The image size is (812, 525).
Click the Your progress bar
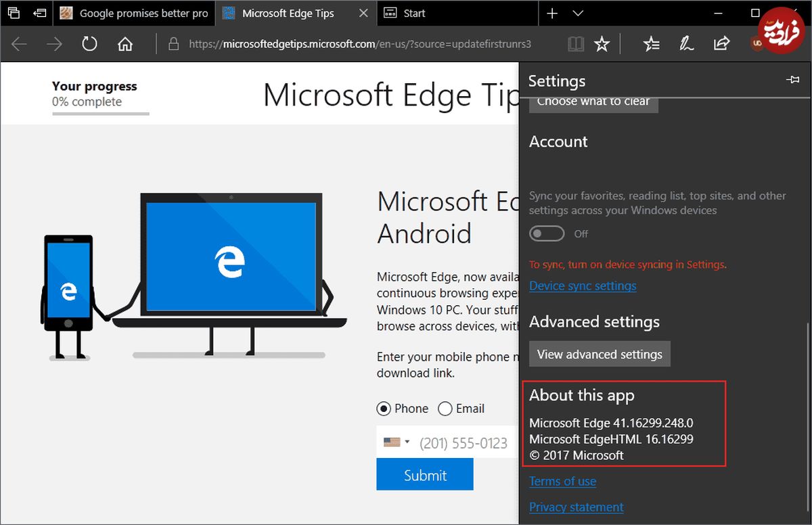(101, 114)
